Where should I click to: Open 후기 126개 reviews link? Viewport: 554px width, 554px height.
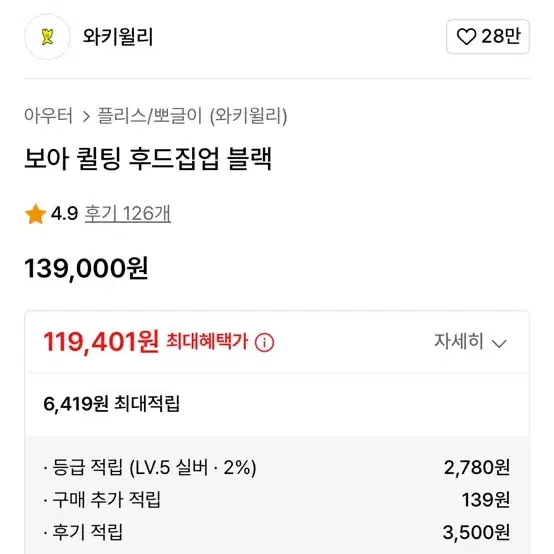click(x=128, y=213)
